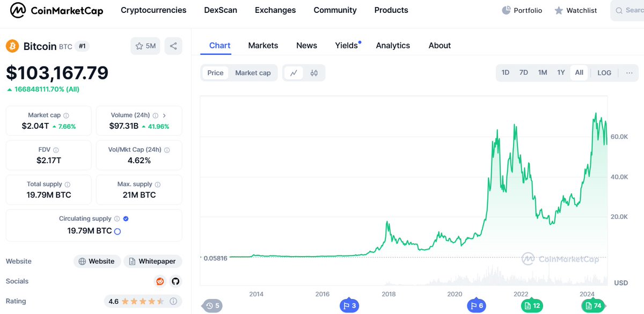This screenshot has height=314, width=644.
Task: Click the $103,167.79 price text
Action: coord(57,73)
